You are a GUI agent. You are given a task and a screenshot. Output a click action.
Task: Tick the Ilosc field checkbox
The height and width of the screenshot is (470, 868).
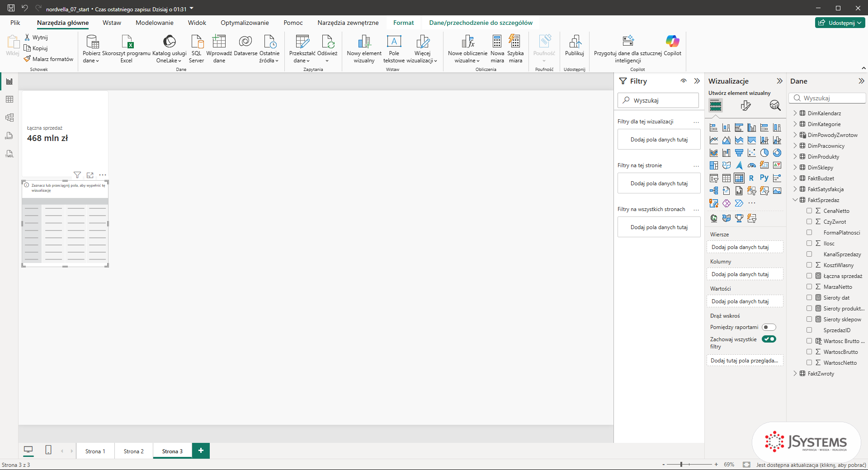pos(809,243)
